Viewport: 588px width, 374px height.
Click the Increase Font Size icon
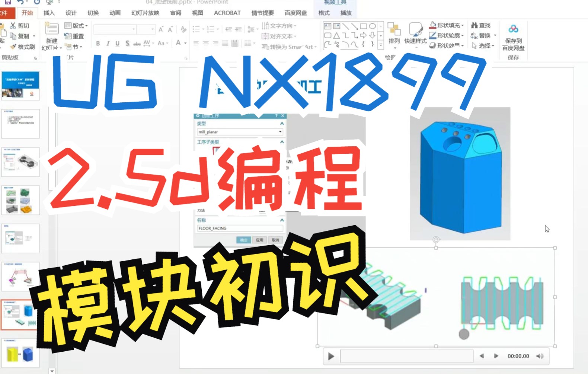161,29
